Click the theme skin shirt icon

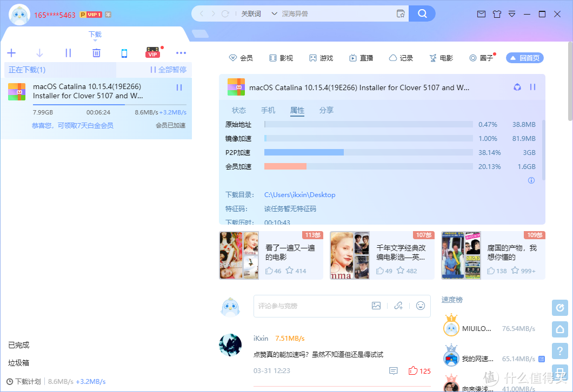pyautogui.click(x=497, y=15)
